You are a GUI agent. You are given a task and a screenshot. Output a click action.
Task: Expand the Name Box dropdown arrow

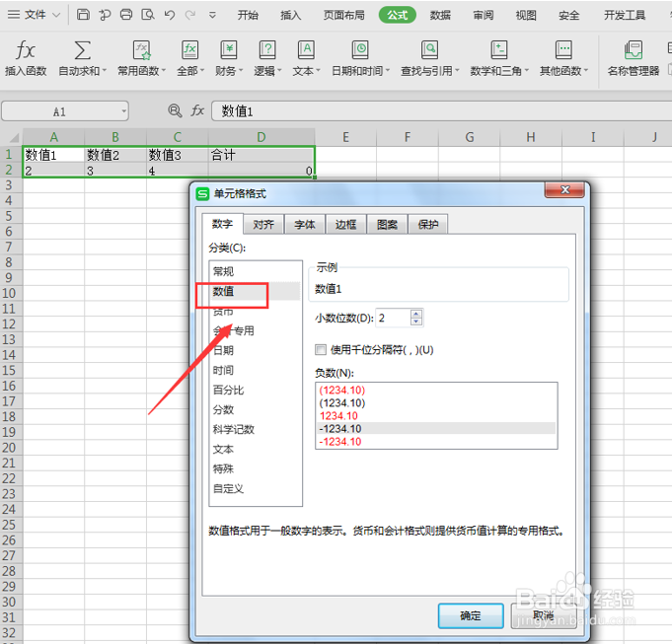pyautogui.click(x=124, y=111)
